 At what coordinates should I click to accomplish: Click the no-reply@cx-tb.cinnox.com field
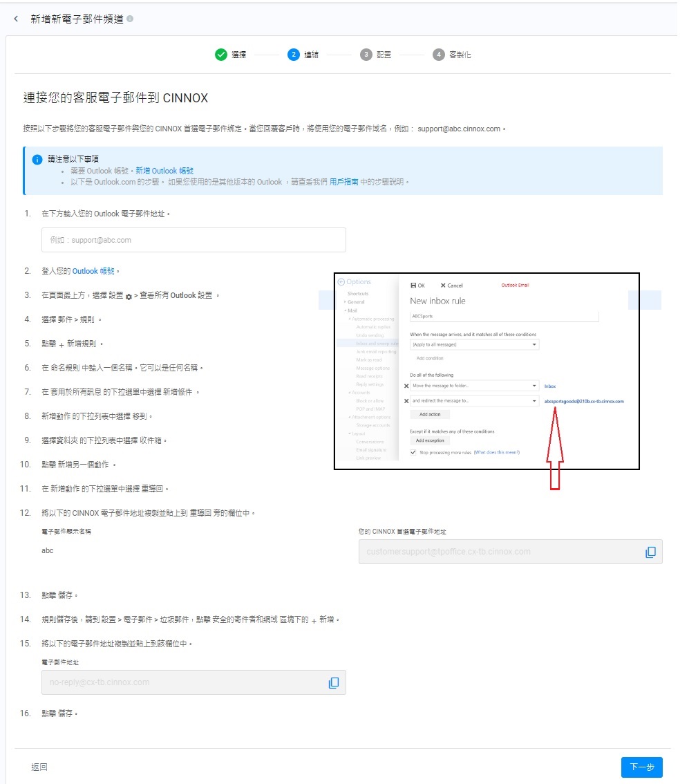tap(194, 682)
